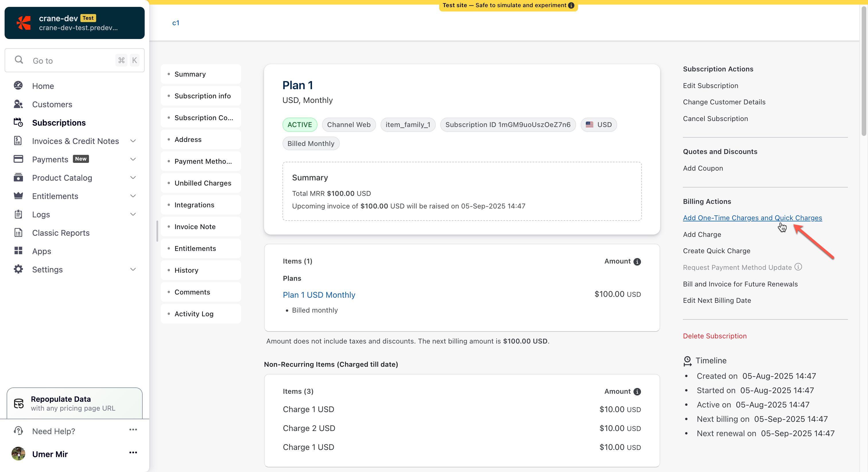Click the Apps grid icon
Viewport: 868px width, 472px height.
pos(18,251)
